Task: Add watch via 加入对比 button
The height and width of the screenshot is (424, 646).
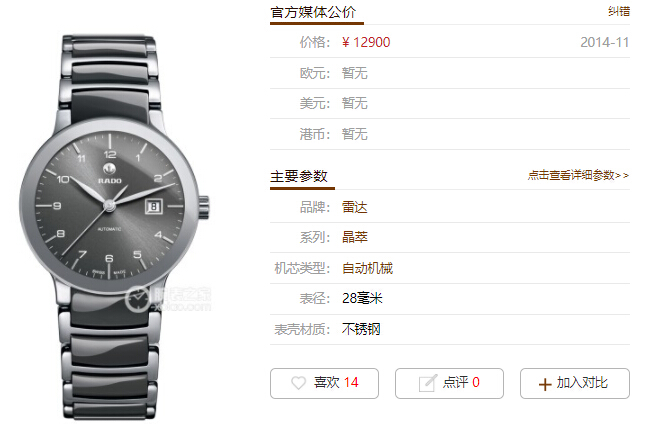Action: pos(575,383)
